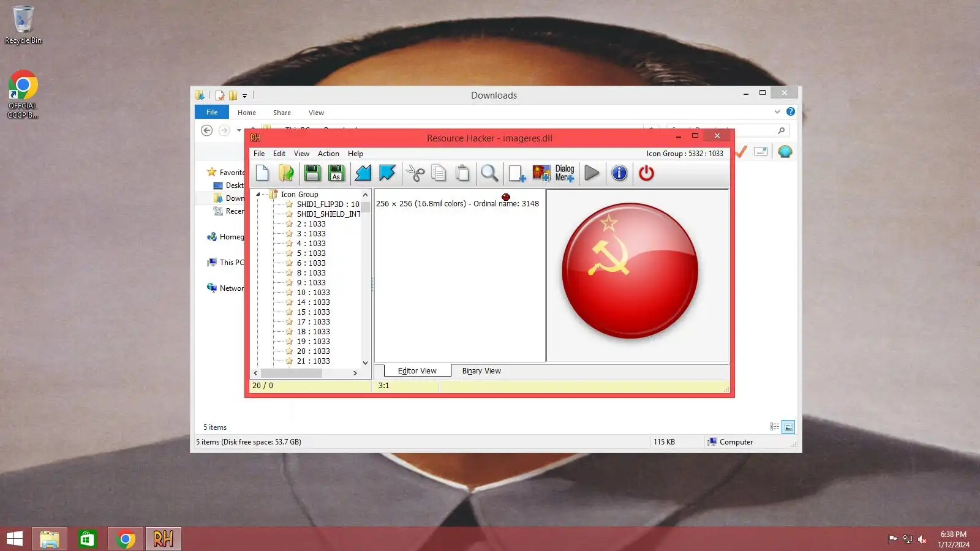
Task: Open the File menu in Resource Hacker
Action: click(259, 154)
